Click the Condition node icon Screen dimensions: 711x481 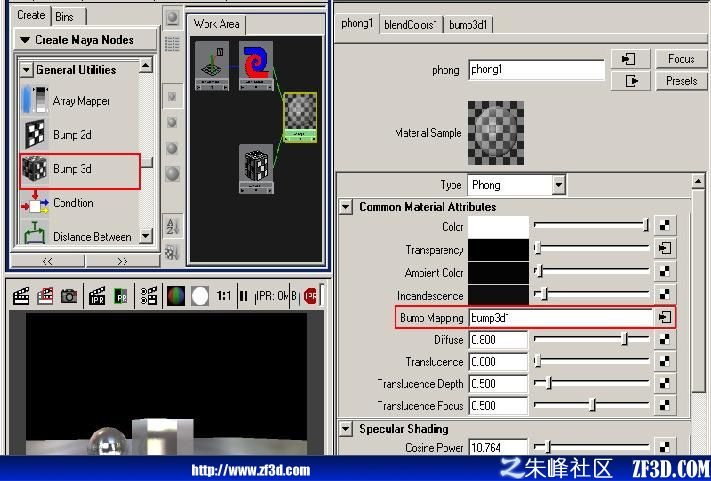coord(34,203)
